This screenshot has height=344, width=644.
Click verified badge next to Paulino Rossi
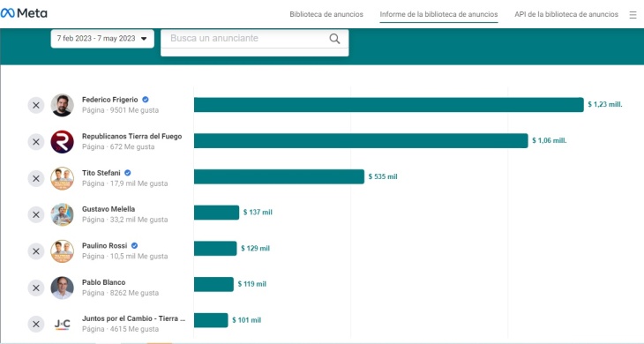(134, 245)
